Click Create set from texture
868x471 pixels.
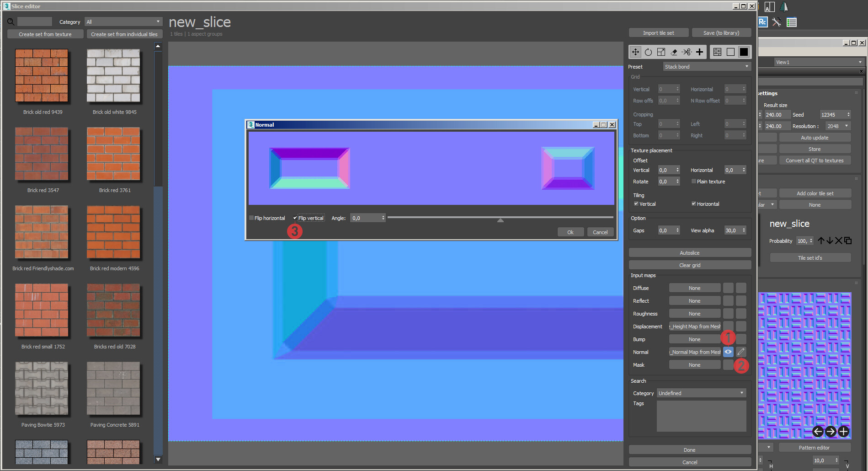(x=45, y=34)
